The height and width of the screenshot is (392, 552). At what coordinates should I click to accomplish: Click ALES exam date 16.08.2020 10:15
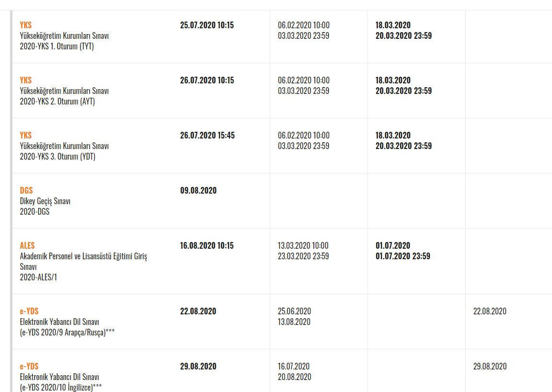pyautogui.click(x=207, y=245)
